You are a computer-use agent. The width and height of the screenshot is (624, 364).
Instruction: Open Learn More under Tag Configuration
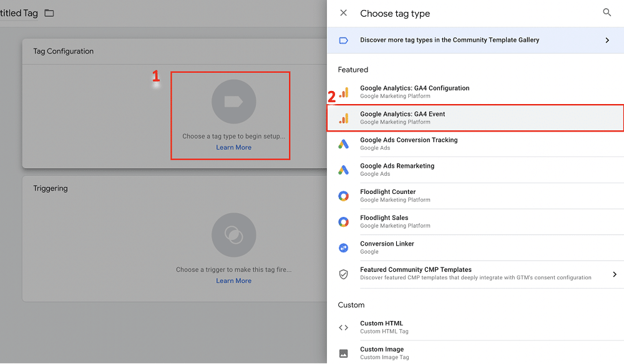coord(233,147)
